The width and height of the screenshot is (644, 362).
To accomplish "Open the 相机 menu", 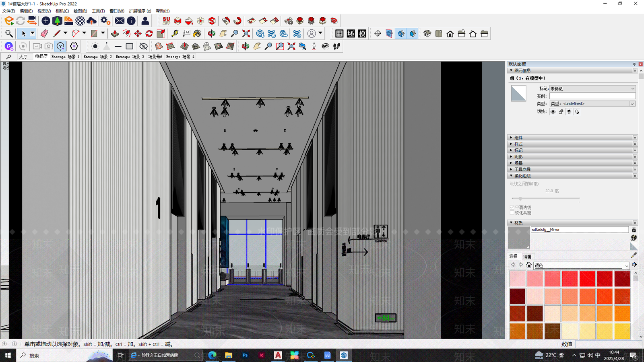I will click(62, 11).
